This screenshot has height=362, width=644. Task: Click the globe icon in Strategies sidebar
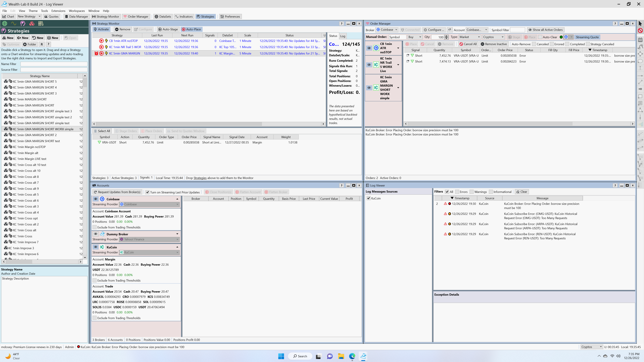click(5, 23)
